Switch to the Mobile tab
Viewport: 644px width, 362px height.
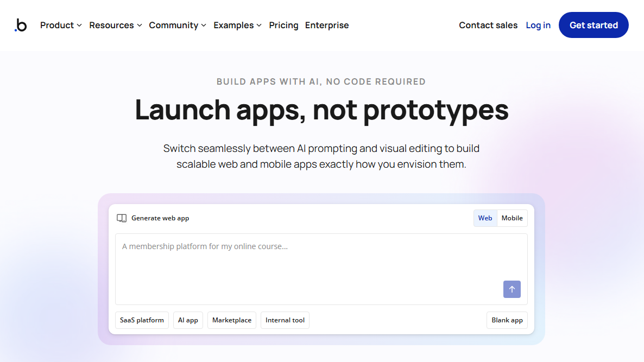(512, 218)
